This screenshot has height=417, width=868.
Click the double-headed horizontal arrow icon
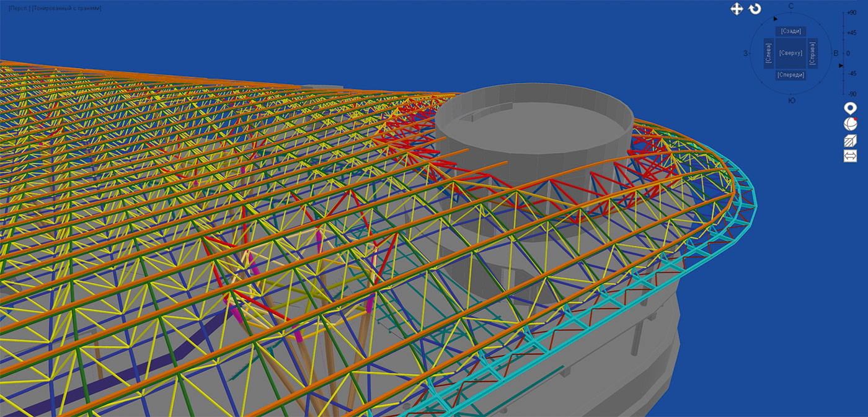point(850,156)
